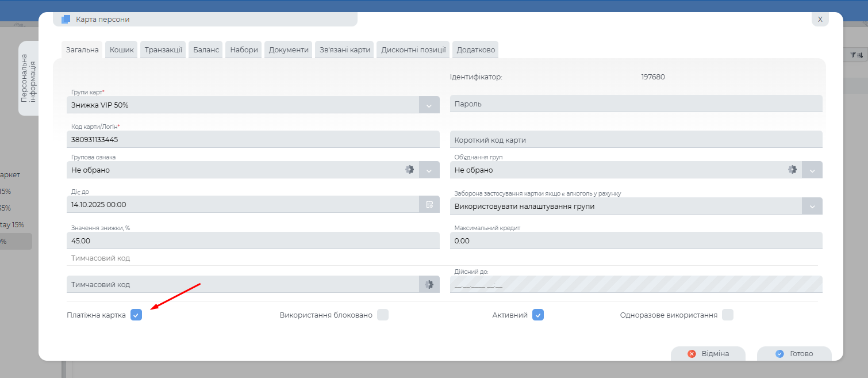Open the Групова ознака dropdown arrow
Image resolution: width=868 pixels, height=378 pixels.
tap(429, 170)
